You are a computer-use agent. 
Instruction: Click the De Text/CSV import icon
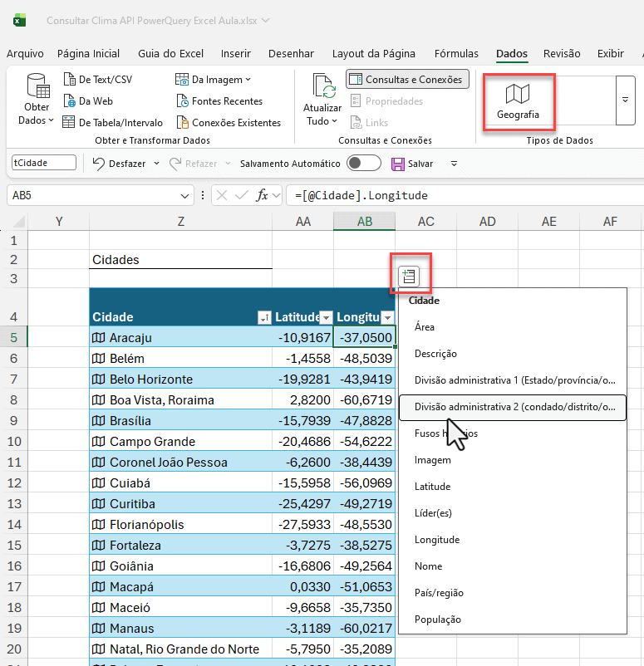(x=70, y=80)
